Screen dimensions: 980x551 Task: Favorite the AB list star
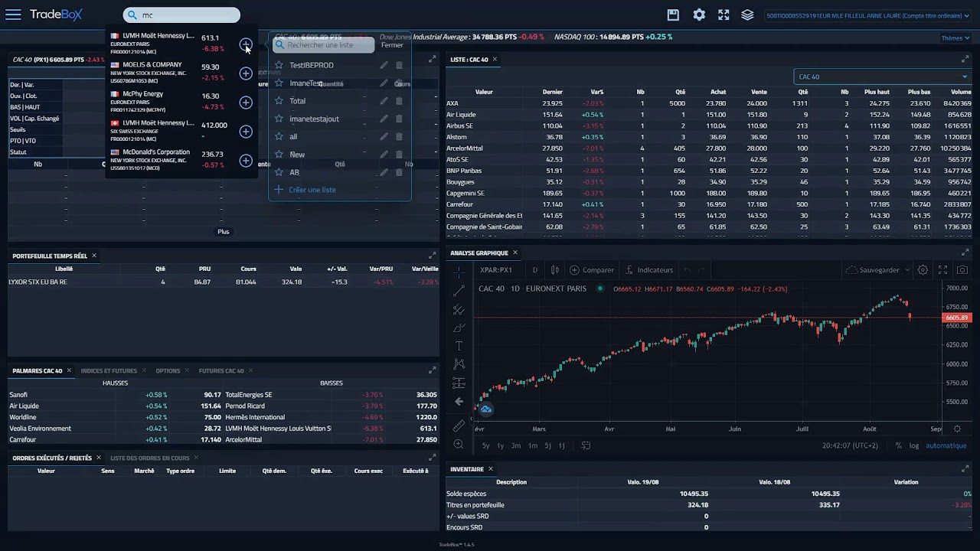[x=279, y=172]
